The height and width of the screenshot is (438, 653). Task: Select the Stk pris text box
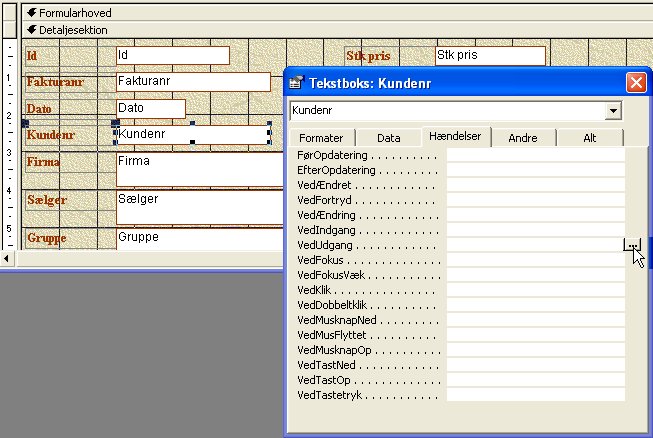click(x=490, y=56)
